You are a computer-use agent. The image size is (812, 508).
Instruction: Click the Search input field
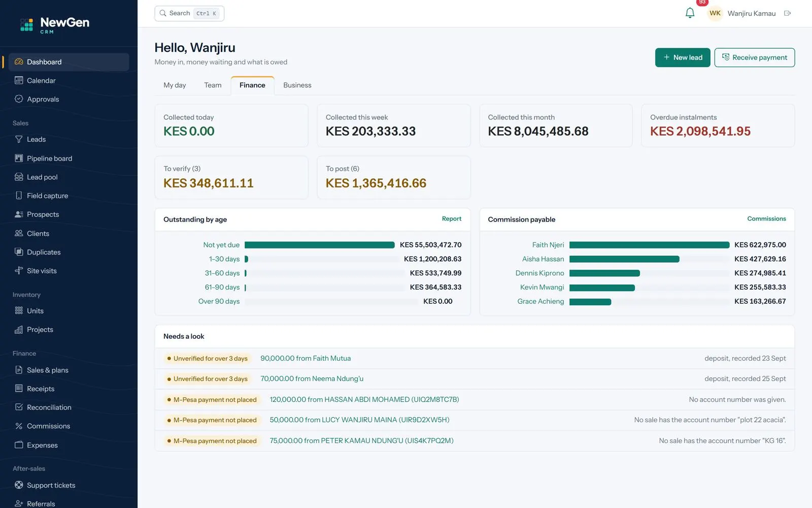point(189,13)
